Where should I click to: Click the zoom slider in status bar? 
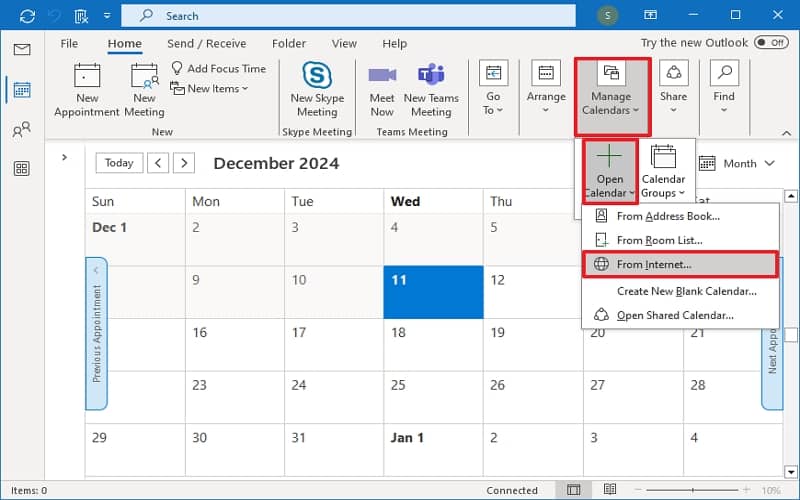point(692,490)
